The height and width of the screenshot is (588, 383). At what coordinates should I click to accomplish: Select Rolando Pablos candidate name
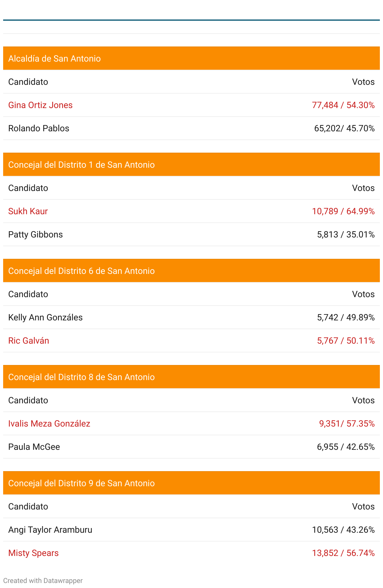click(39, 128)
